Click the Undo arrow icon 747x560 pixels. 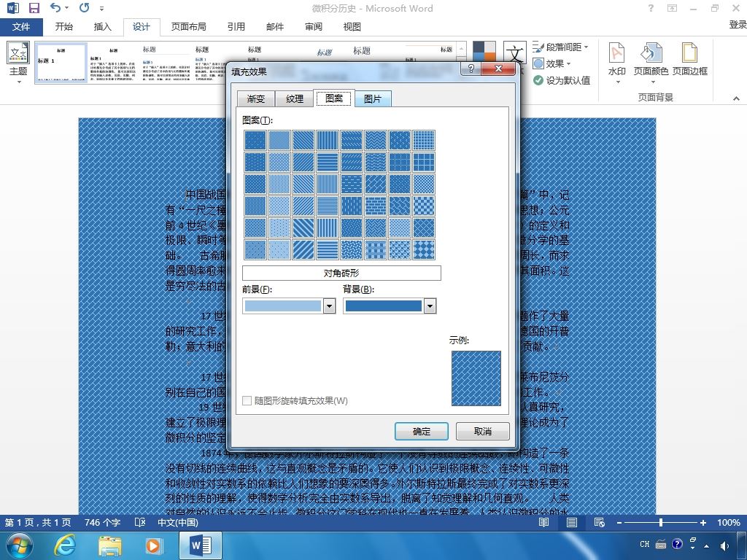[x=55, y=7]
